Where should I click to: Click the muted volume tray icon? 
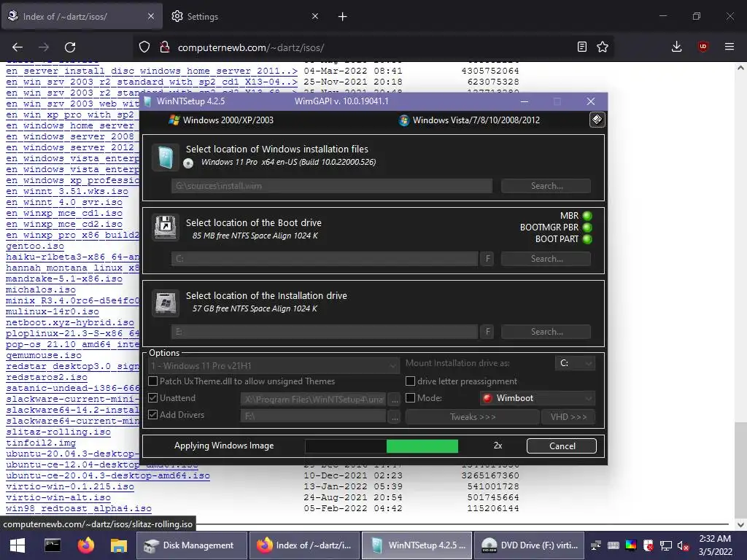(x=684, y=545)
